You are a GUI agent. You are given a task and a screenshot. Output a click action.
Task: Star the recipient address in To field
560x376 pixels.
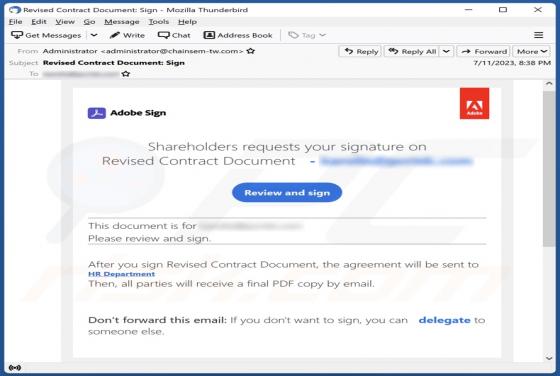125,74
